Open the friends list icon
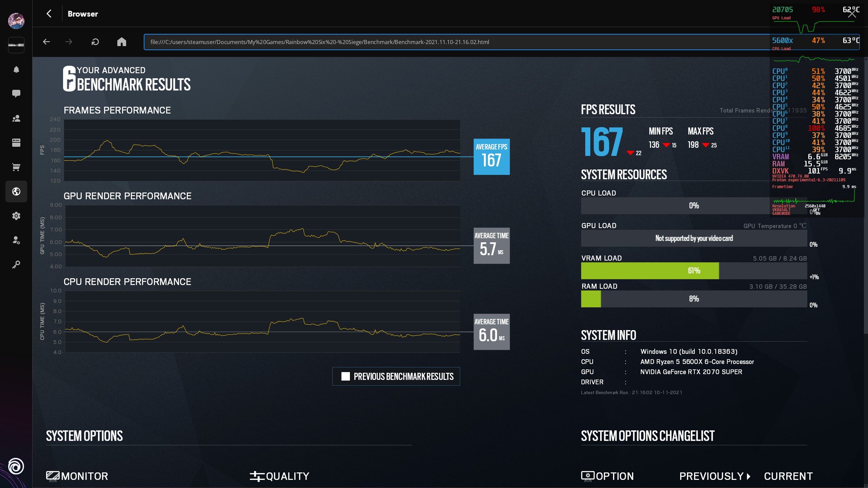The width and height of the screenshot is (868, 488). pos(16,118)
